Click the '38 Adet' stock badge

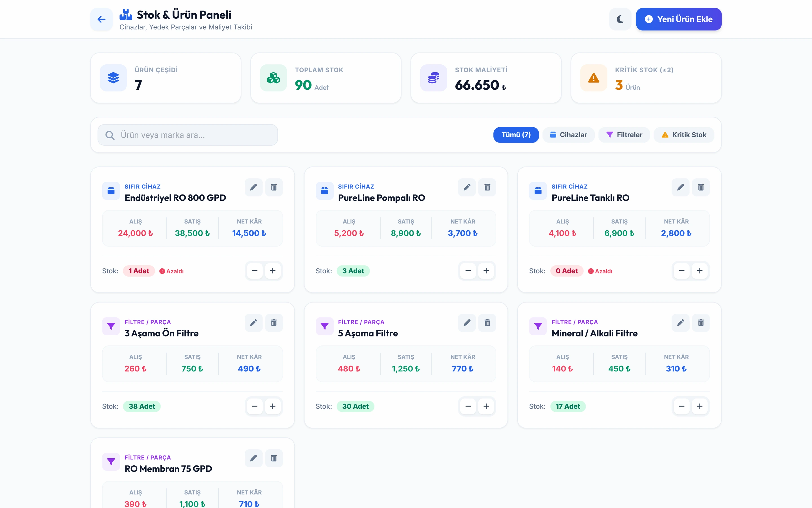pyautogui.click(x=142, y=406)
